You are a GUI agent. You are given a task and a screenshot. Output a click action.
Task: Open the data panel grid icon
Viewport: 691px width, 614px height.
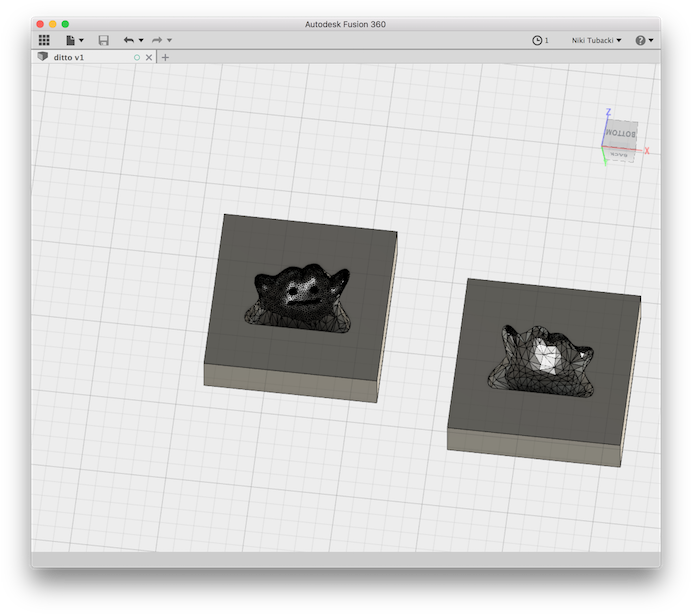pos(44,40)
